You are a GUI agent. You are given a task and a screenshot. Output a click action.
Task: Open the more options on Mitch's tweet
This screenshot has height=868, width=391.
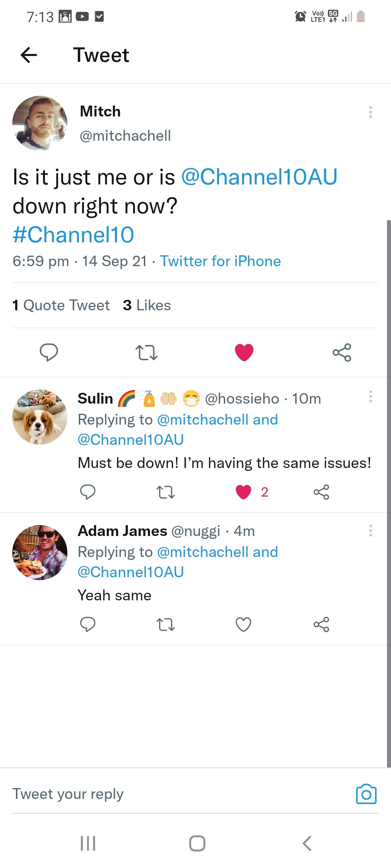point(370,112)
